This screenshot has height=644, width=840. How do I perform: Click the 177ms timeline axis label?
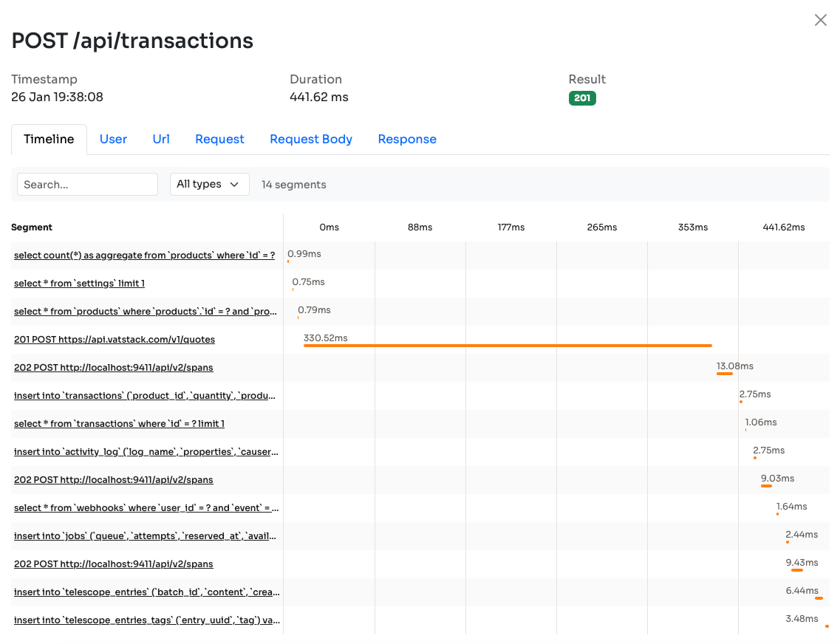pyautogui.click(x=511, y=227)
